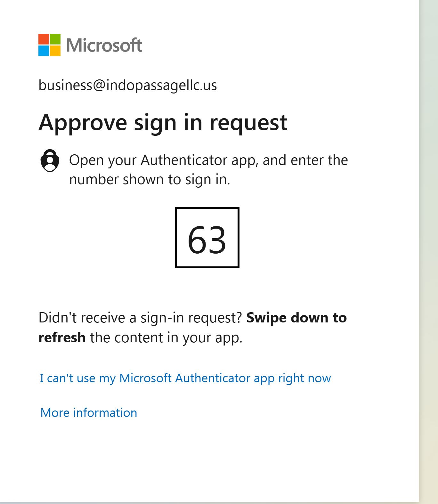Select the business@indopassagellc.us account email
This screenshot has height=504, width=438.
(127, 85)
